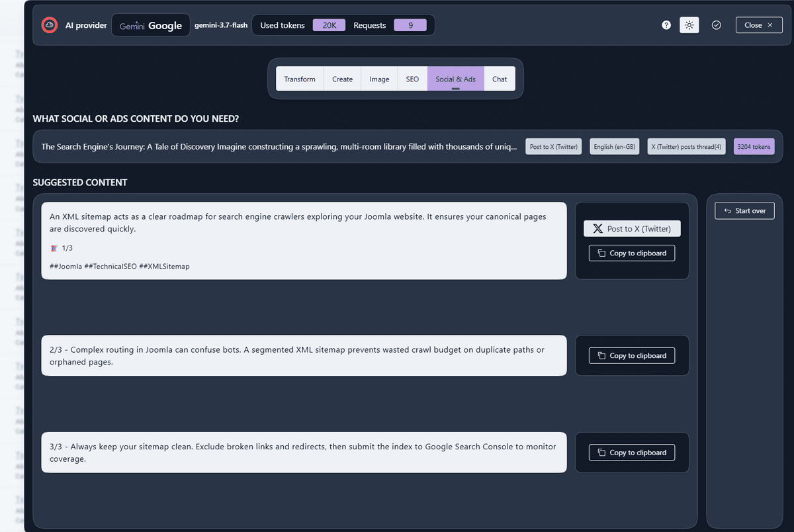794x532 pixels.
Task: Click the gemini-3.7-flash model name
Action: (221, 25)
